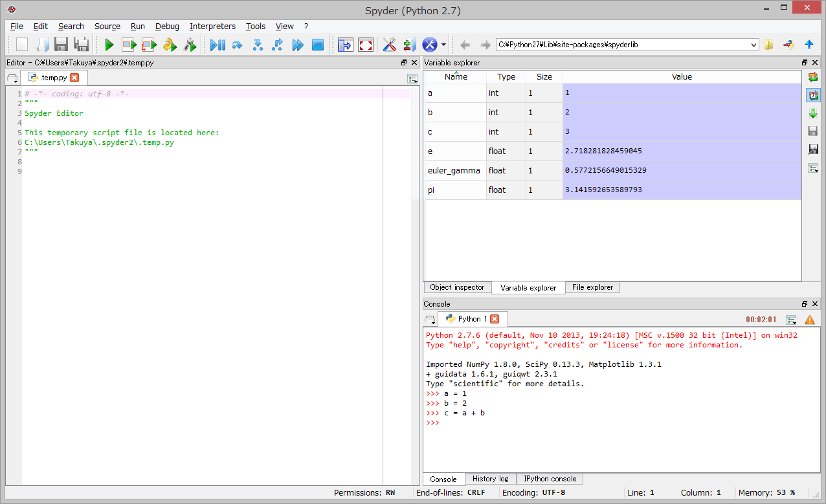Browse for a working directory folder
This screenshot has height=504, width=826.
[769, 45]
